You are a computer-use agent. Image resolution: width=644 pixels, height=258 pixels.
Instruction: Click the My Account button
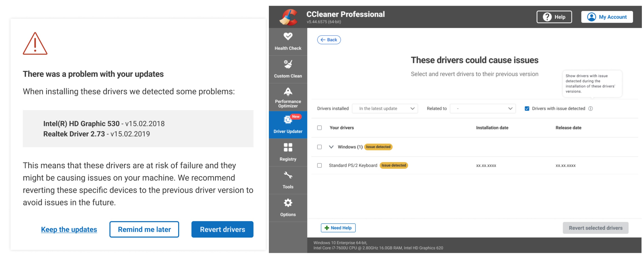click(607, 17)
